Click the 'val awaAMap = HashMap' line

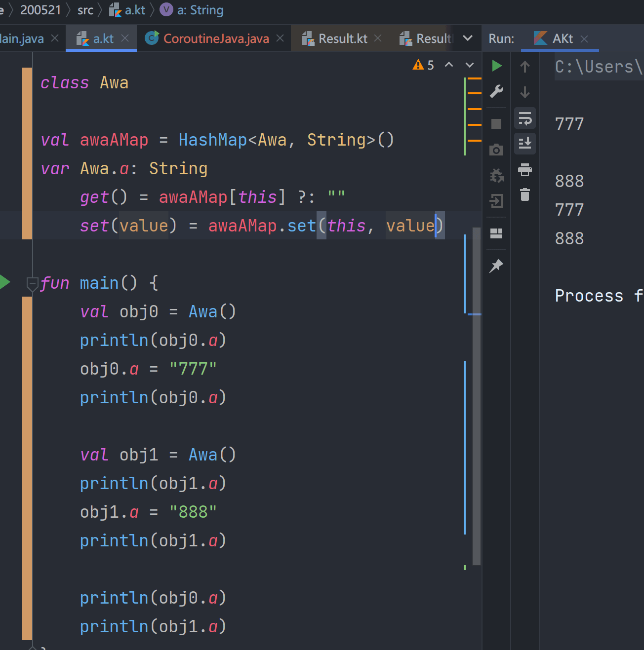[x=217, y=140]
